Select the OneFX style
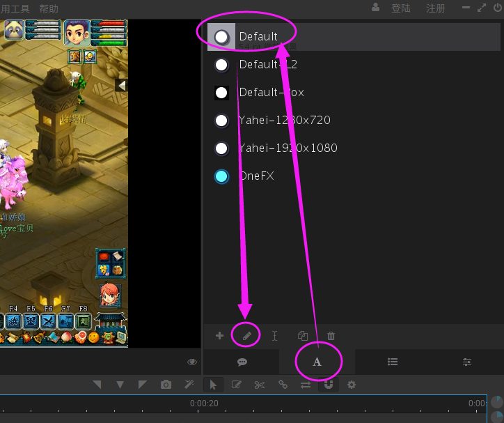This screenshot has width=504, height=423. coord(354,176)
